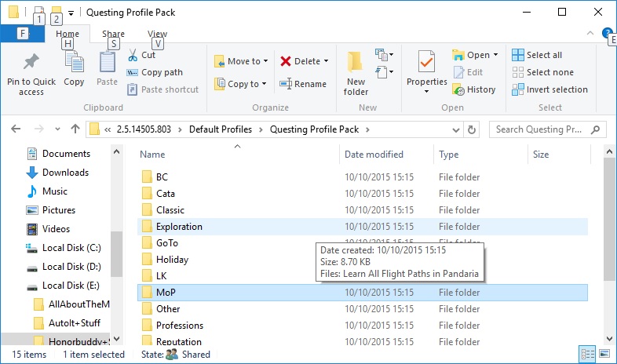Viewport: 617px width, 364px height.
Task: Create a New folder
Action: click(356, 74)
